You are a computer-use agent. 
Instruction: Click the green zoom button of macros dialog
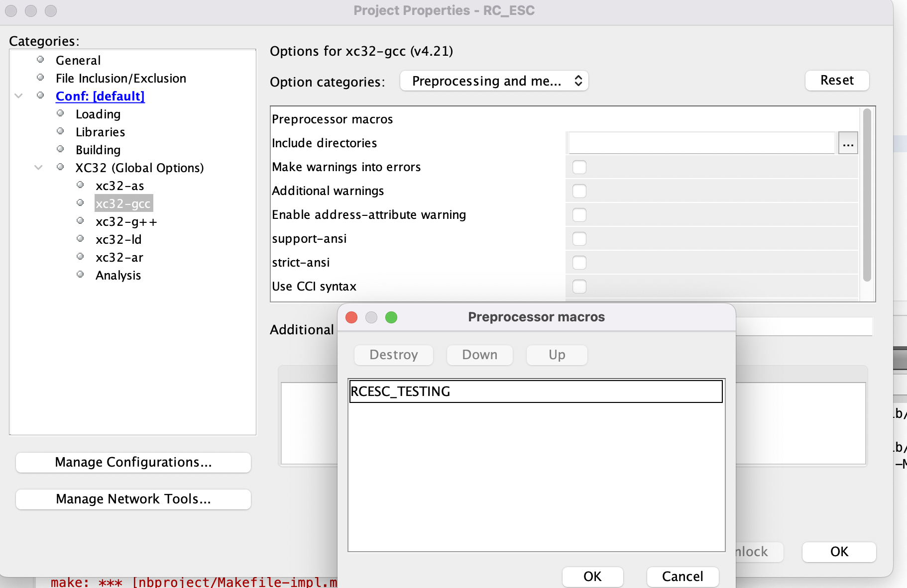coord(391,317)
